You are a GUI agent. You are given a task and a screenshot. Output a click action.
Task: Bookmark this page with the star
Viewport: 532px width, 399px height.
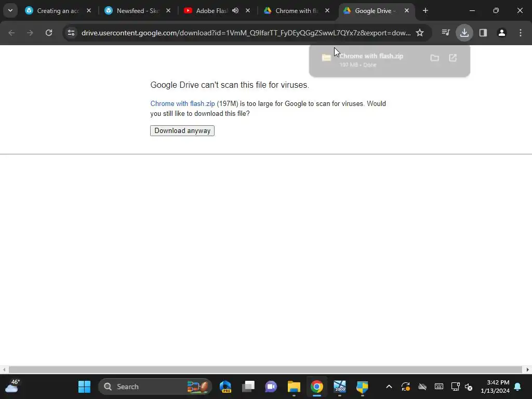[420, 33]
